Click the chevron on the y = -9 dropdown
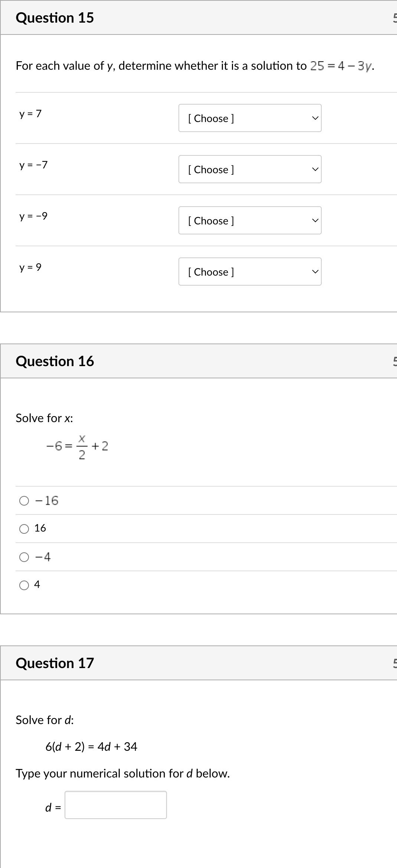The height and width of the screenshot is (868, 397). tap(315, 220)
